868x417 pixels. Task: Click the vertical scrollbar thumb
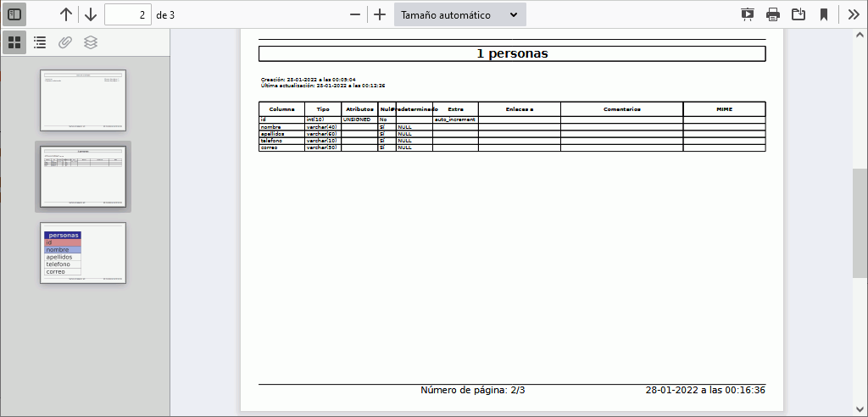click(860, 223)
